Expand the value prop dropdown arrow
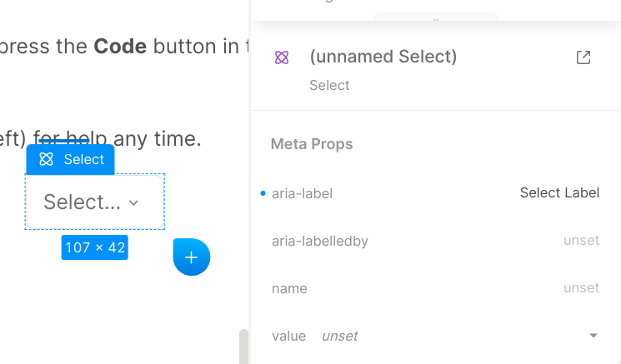This screenshot has height=364, width=621. point(593,336)
